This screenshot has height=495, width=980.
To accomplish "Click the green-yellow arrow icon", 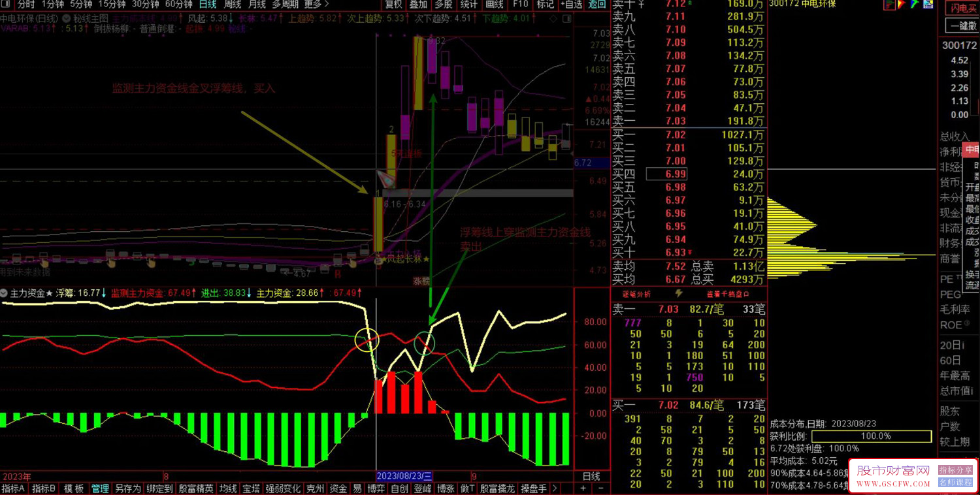I will tap(915, 5).
